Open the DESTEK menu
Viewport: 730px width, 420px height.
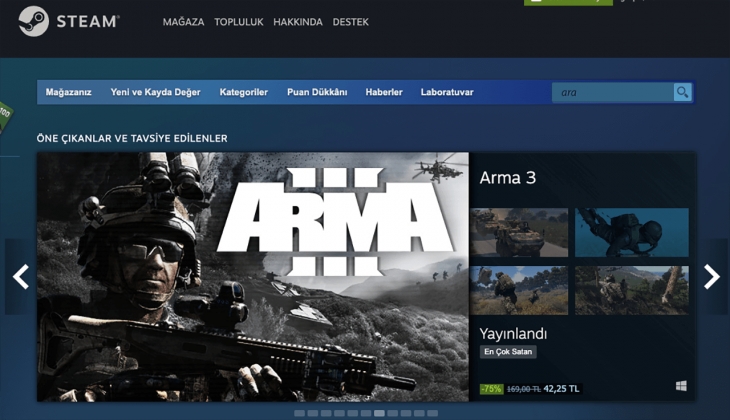pos(351,22)
